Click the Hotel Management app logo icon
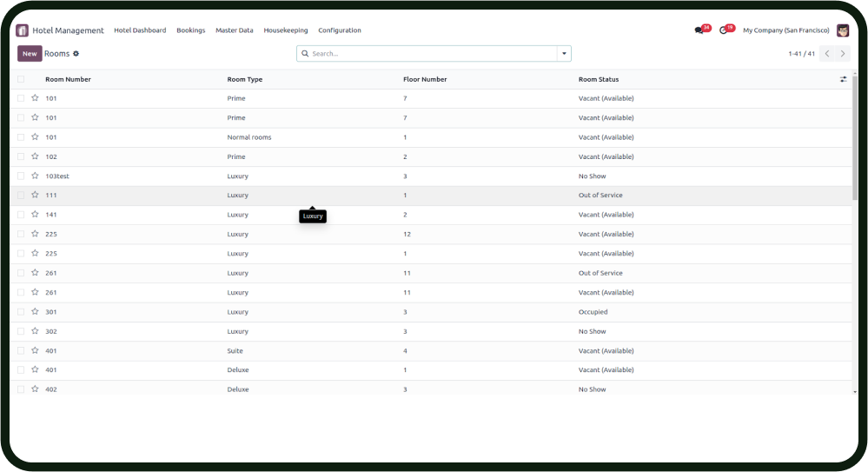Screen dimensions: 868x472 coord(23,30)
